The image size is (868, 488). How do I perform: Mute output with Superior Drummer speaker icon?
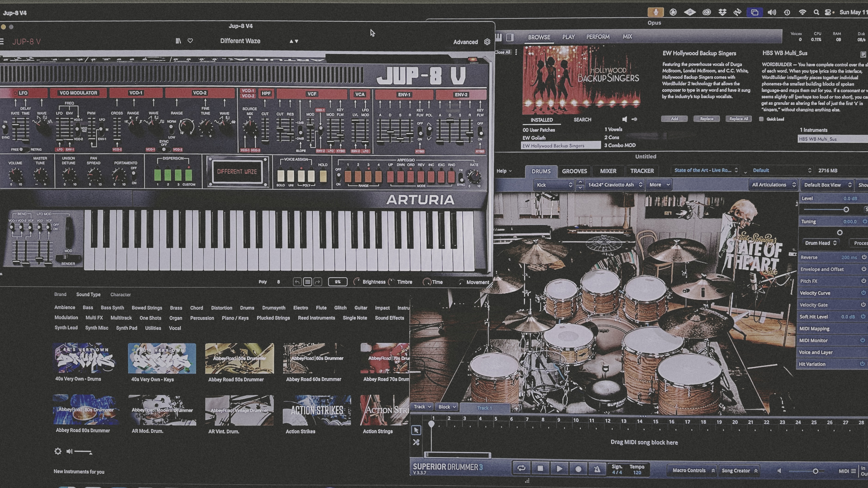pos(779,471)
